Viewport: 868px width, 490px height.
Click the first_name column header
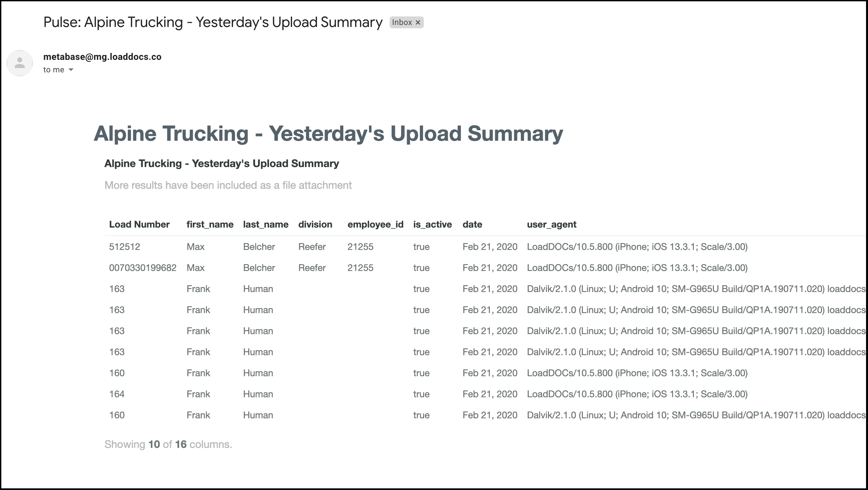pyautogui.click(x=210, y=225)
